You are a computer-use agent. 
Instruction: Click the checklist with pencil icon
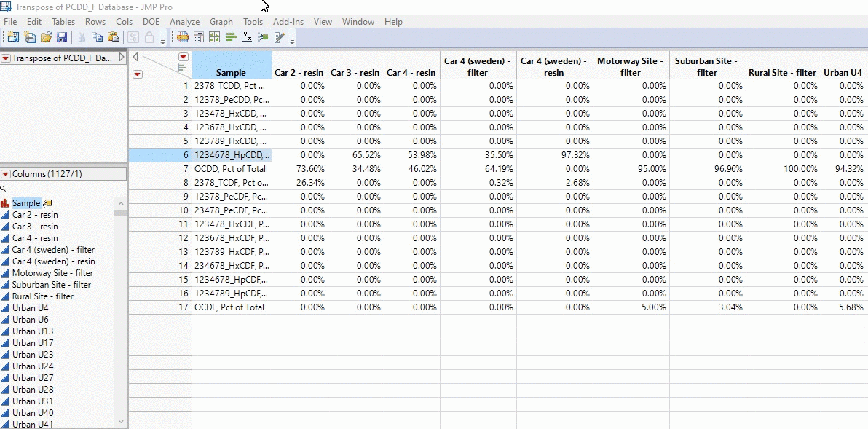tap(279, 37)
